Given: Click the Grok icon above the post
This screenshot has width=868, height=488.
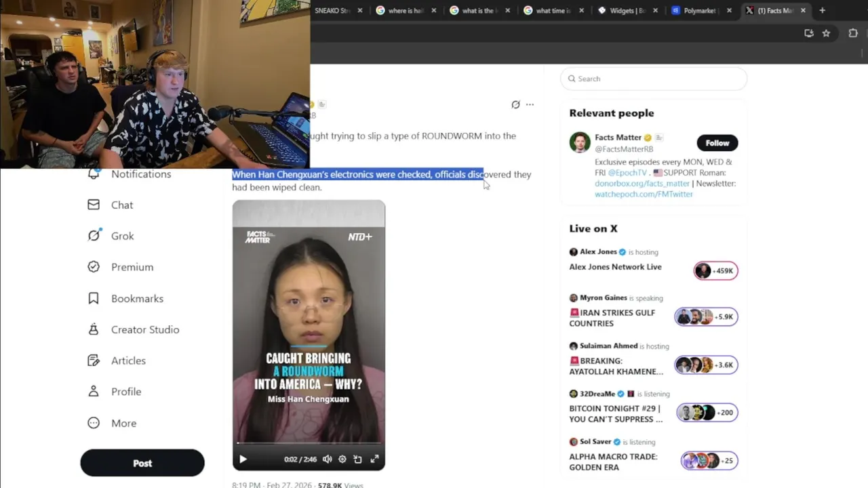Looking at the screenshot, I should click(x=515, y=104).
